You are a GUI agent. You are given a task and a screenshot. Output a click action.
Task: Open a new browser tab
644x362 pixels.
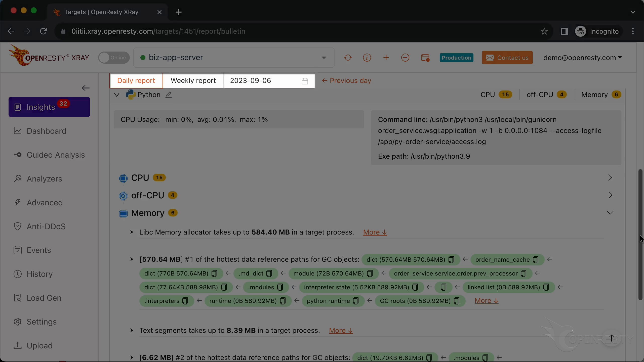pyautogui.click(x=179, y=12)
